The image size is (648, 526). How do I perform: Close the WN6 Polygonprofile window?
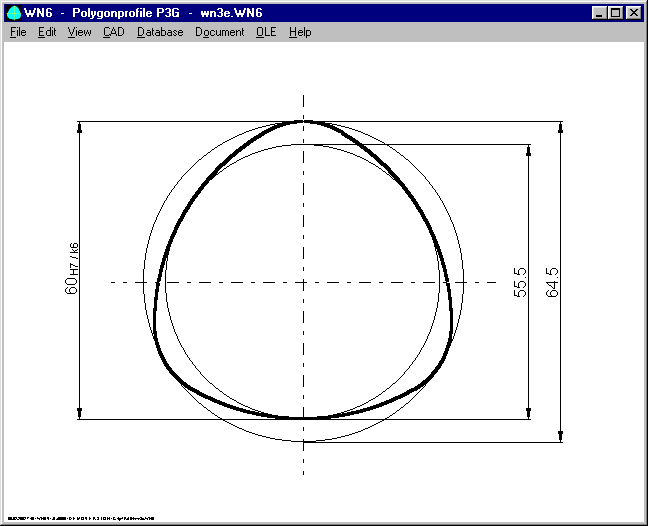pos(632,13)
